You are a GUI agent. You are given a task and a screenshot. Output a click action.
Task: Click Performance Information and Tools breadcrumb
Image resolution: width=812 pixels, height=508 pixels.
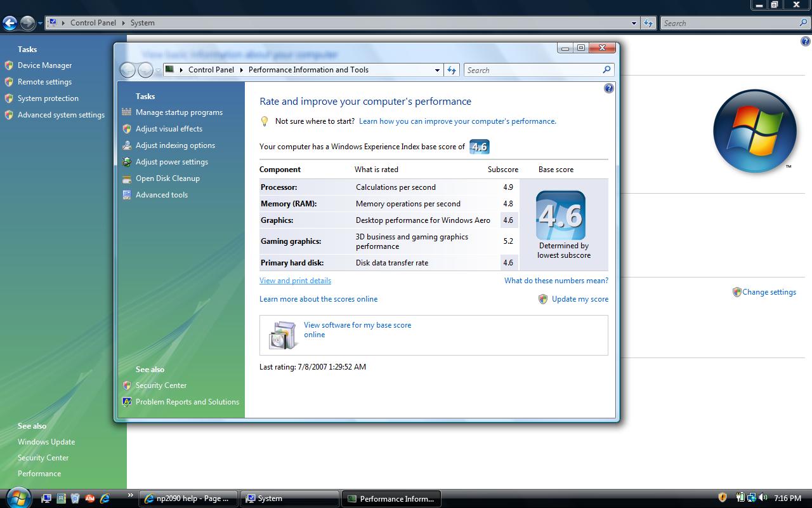(308, 70)
